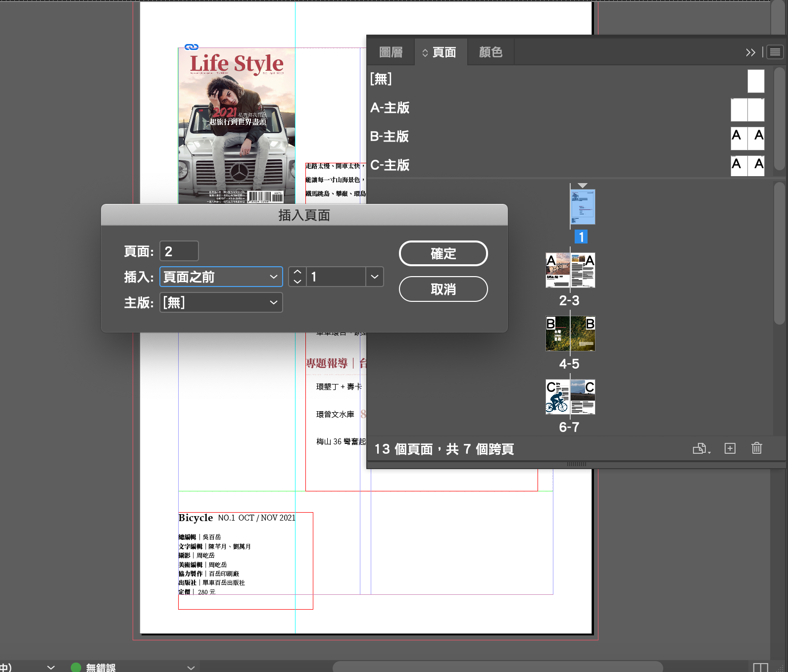
Task: Open the Pages panel menu icon
Action: 775,52
